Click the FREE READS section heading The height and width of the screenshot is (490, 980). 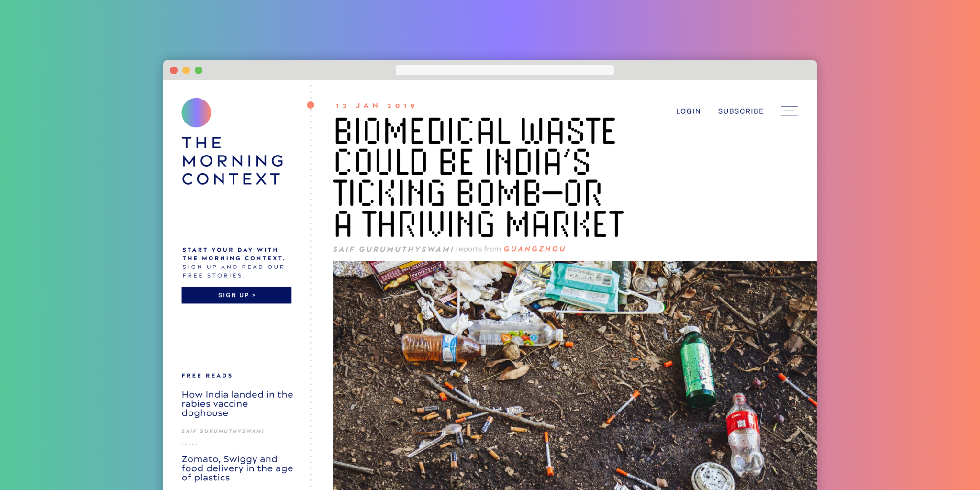click(x=207, y=376)
